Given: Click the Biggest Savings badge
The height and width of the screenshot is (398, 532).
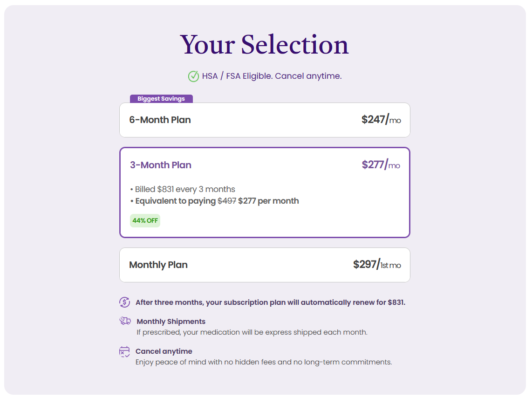Looking at the screenshot, I should click(161, 99).
